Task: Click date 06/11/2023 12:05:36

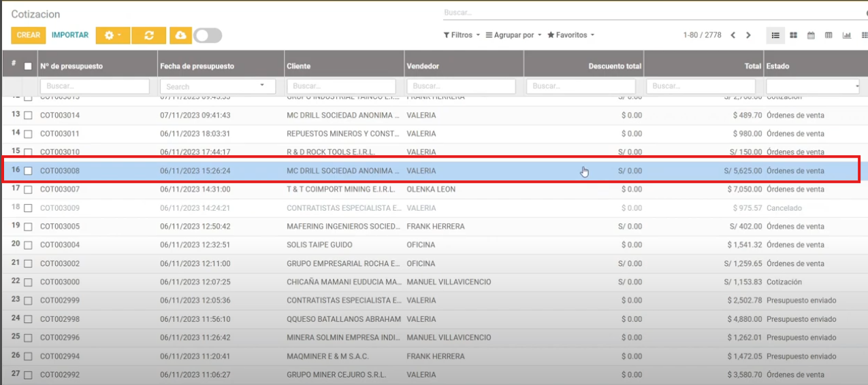Action: [x=195, y=301]
